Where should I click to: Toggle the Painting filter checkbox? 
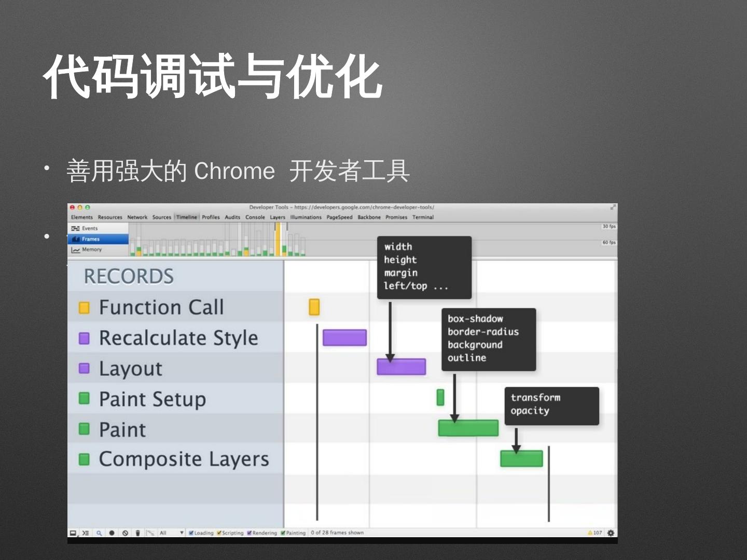(x=283, y=533)
